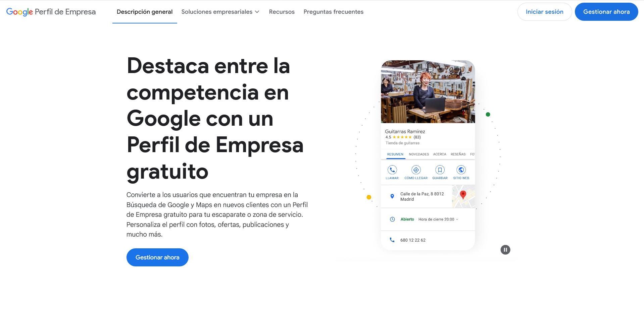
Task: Pause the animation with the pause button
Action: (505, 250)
